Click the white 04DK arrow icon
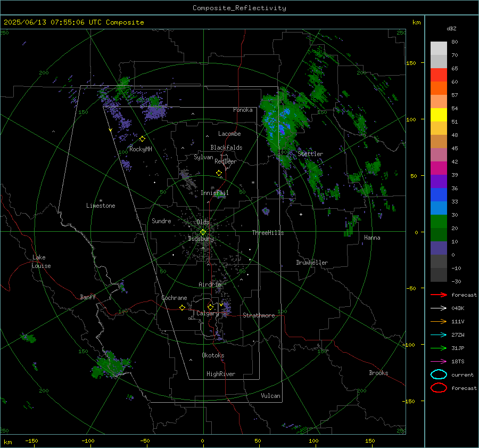 [439, 308]
